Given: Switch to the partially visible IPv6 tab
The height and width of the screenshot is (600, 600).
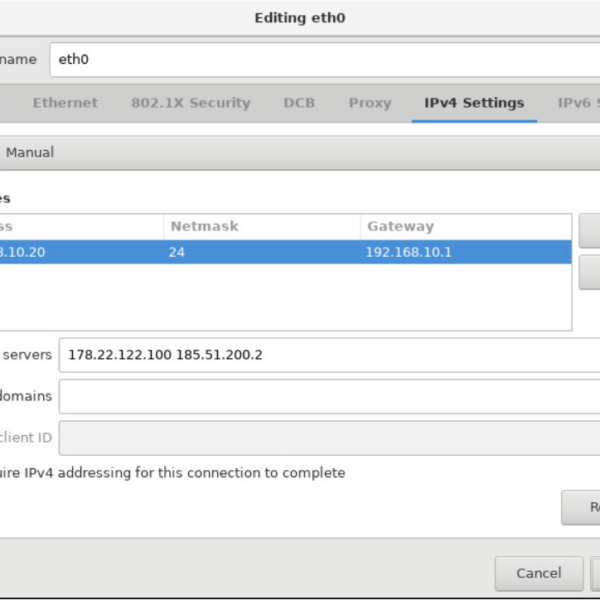Looking at the screenshot, I should [578, 103].
